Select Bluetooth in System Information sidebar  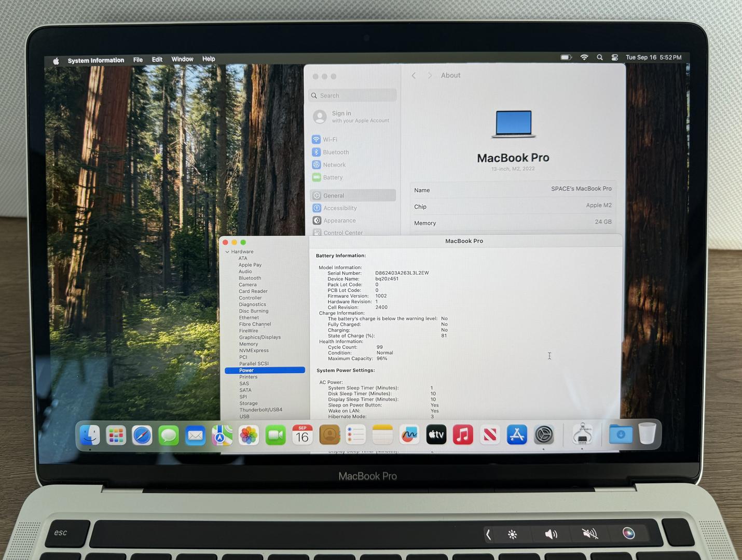pos(250,278)
